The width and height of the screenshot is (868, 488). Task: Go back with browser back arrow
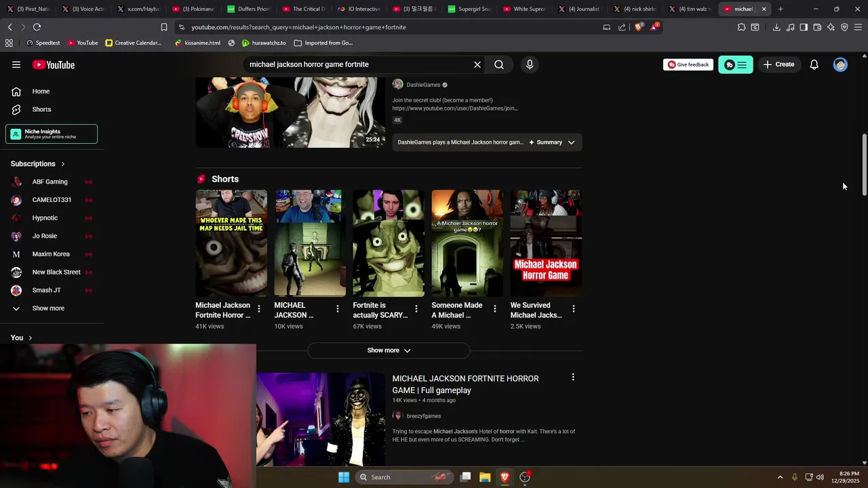point(9,27)
